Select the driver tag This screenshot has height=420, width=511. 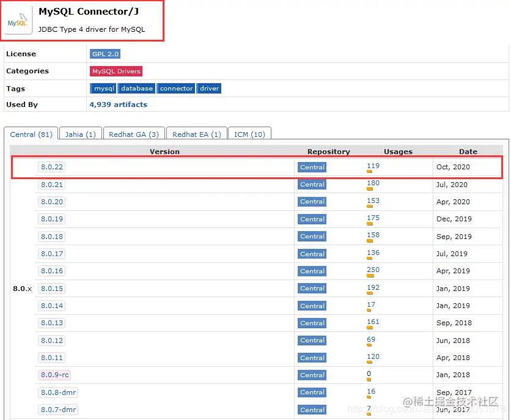click(209, 88)
